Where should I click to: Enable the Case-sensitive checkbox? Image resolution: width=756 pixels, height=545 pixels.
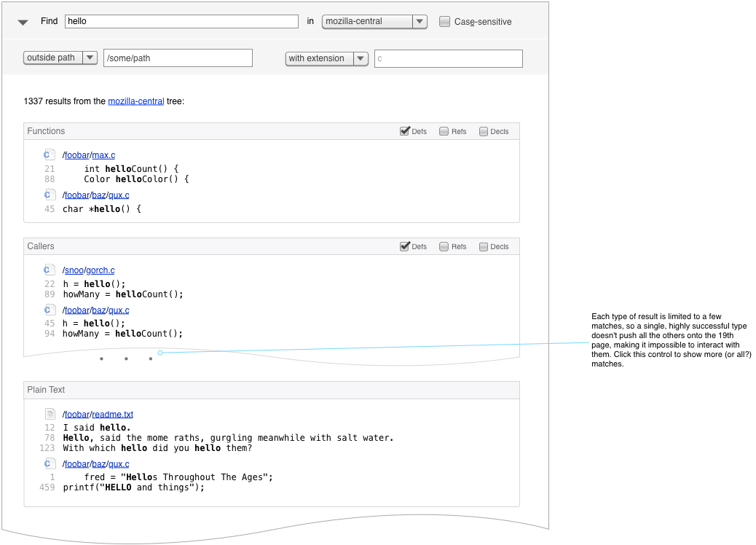coord(444,22)
